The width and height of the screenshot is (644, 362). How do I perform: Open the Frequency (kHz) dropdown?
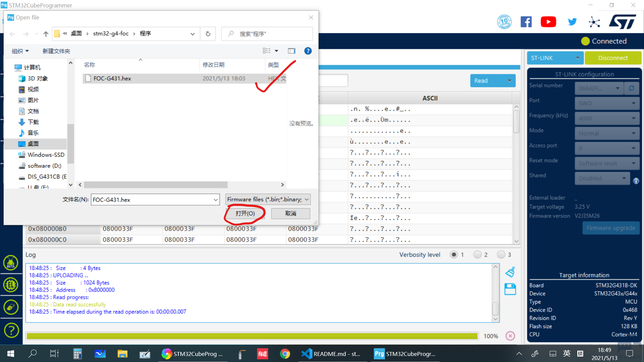coord(607,118)
